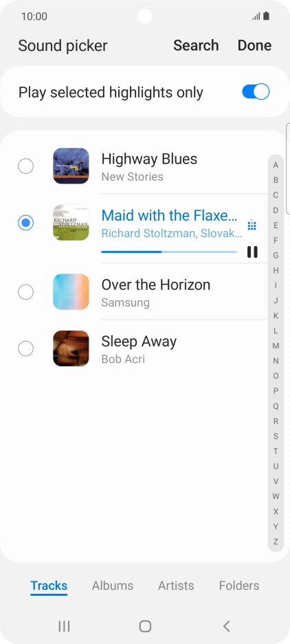The image size is (290, 644).
Task: Tap Sleep Away album cover image
Action: pos(71,348)
